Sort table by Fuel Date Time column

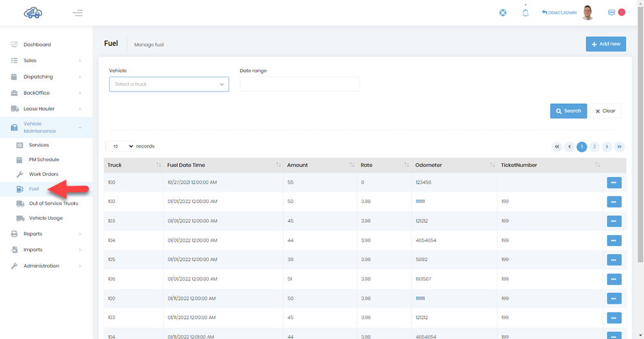coord(224,165)
